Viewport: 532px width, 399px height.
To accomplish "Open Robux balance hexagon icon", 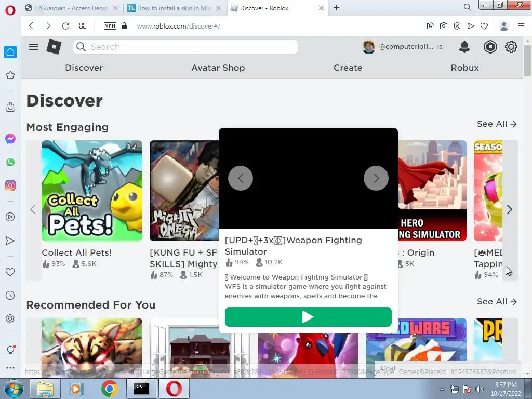I will (x=490, y=47).
